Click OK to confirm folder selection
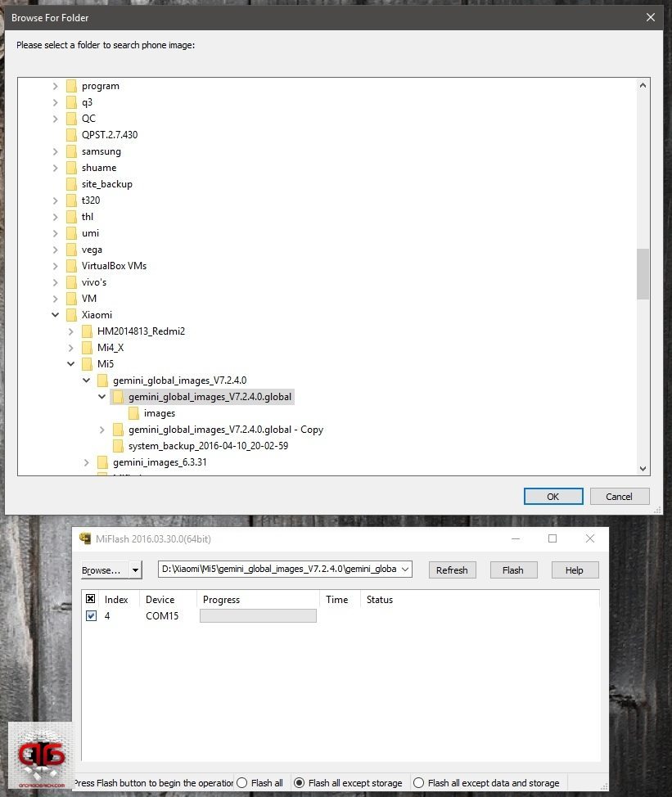The height and width of the screenshot is (797, 672). click(x=553, y=496)
